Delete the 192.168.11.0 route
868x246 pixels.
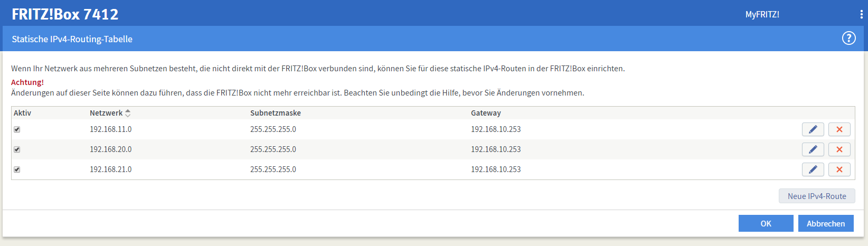click(x=839, y=129)
